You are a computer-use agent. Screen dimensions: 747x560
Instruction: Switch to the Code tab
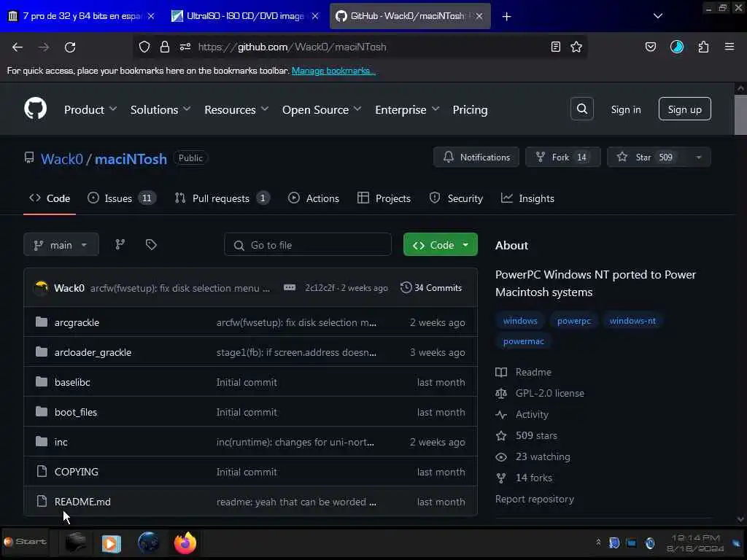[x=50, y=198]
